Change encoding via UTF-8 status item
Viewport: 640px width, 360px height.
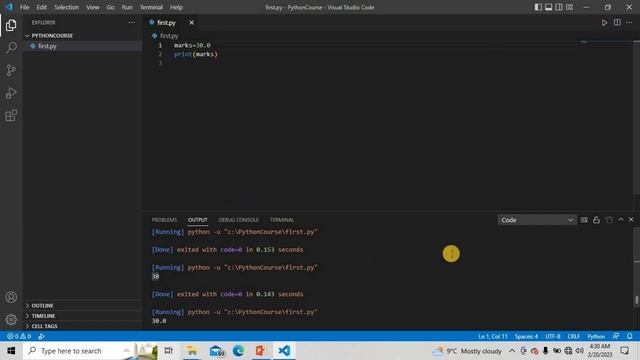(553, 336)
